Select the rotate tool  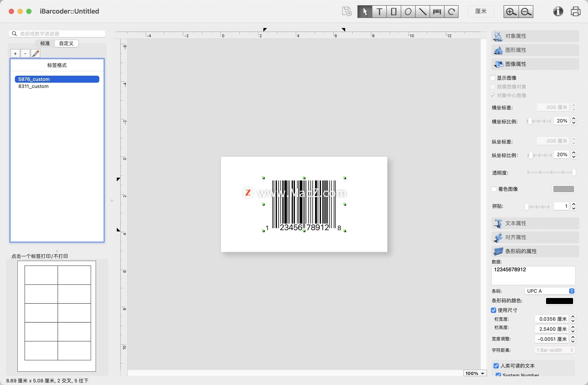point(451,12)
